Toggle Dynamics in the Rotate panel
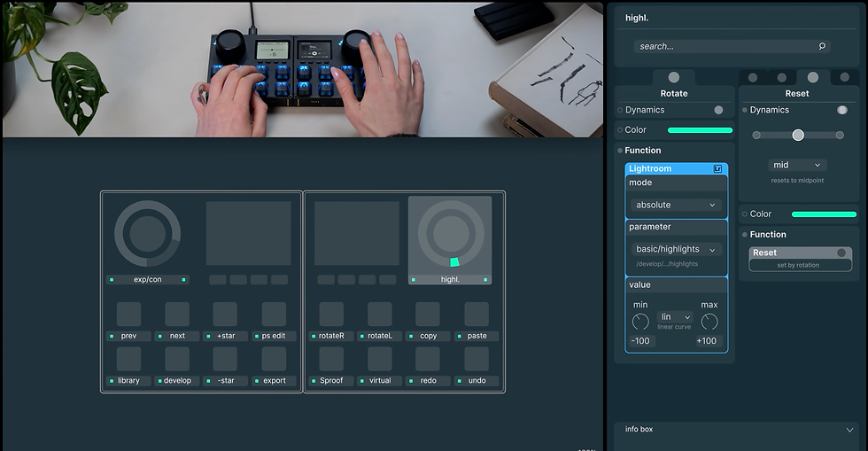 coord(718,110)
